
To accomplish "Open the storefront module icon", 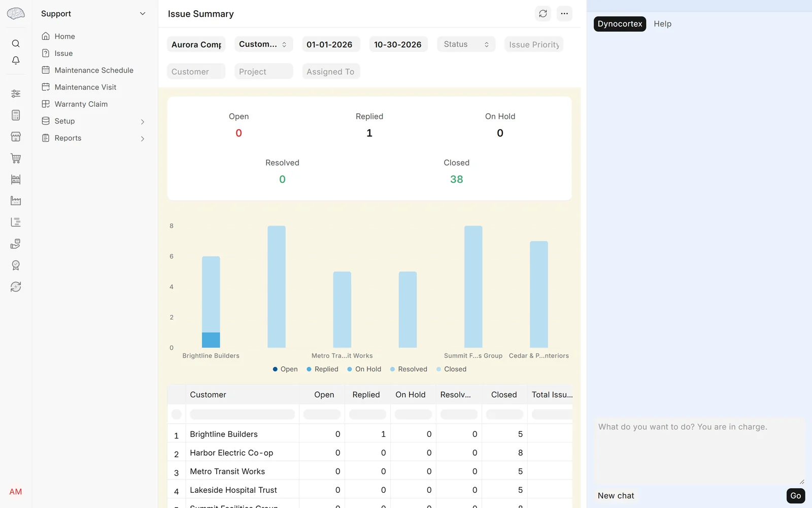I will pyautogui.click(x=16, y=137).
